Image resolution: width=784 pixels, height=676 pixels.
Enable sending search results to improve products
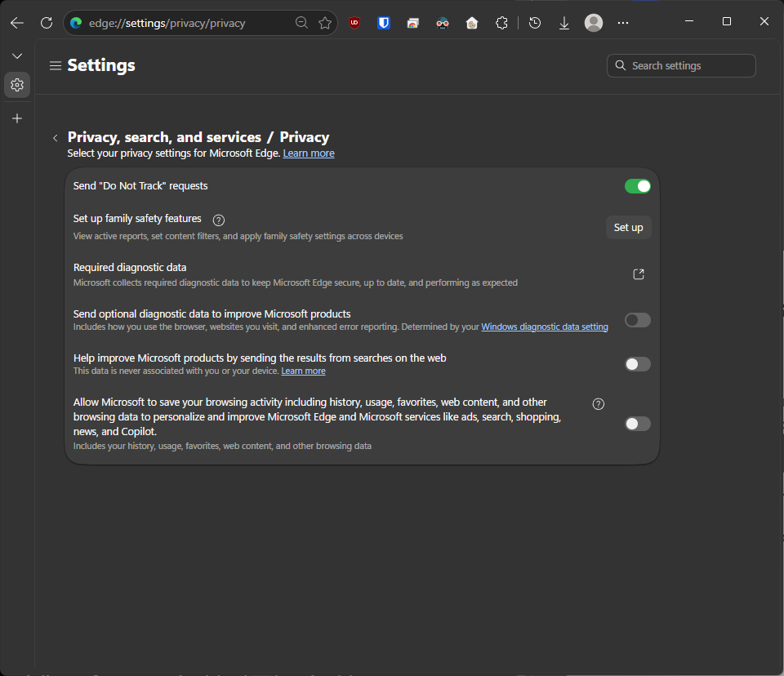pos(638,364)
